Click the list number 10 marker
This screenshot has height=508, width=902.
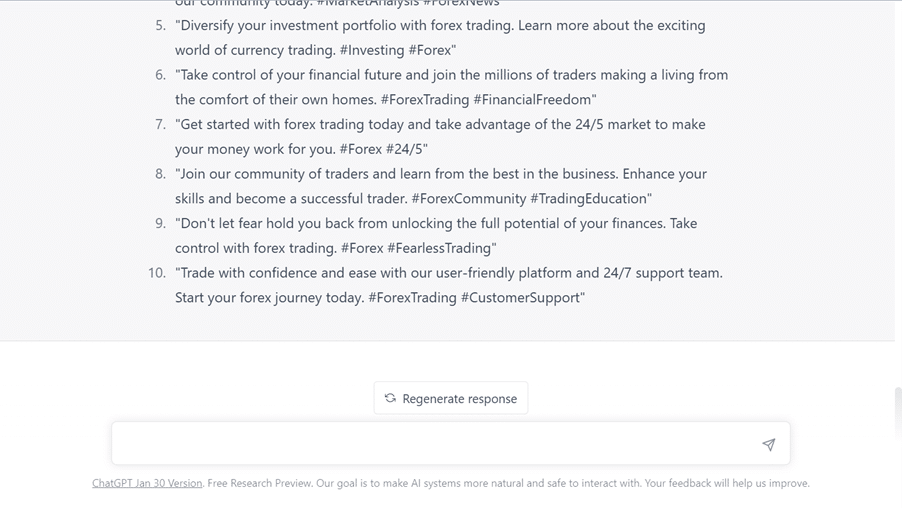(156, 273)
